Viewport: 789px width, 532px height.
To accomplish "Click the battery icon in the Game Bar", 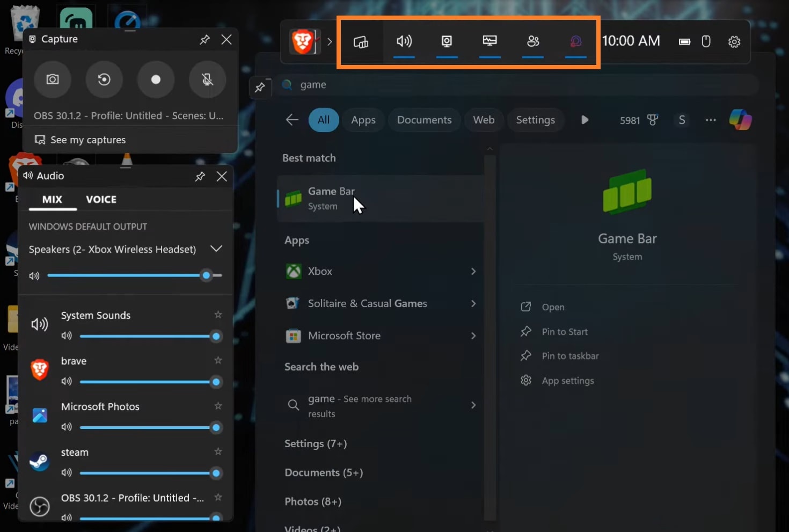I will (684, 41).
